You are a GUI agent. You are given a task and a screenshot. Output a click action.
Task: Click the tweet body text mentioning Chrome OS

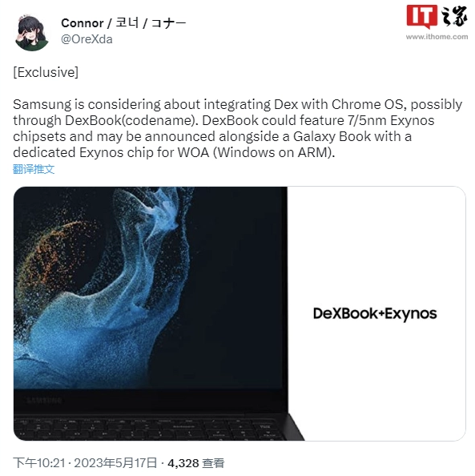click(x=237, y=128)
